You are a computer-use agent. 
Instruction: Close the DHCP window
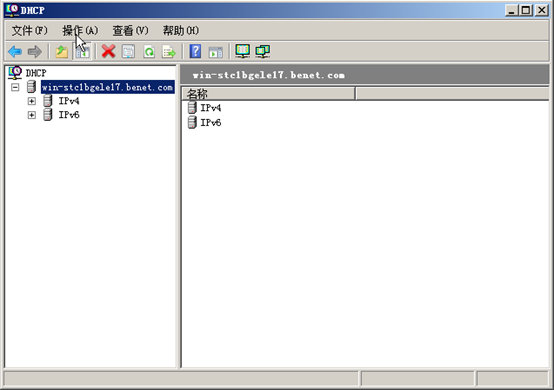542,10
